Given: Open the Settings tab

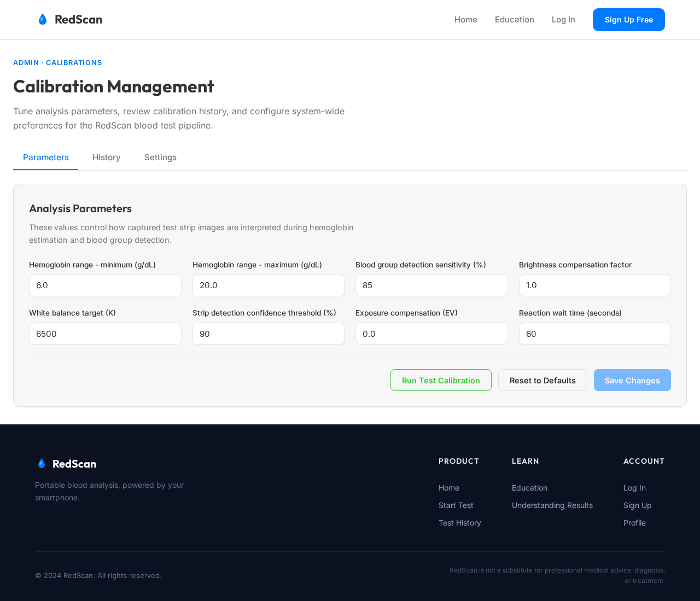Looking at the screenshot, I should pyautogui.click(x=160, y=157).
